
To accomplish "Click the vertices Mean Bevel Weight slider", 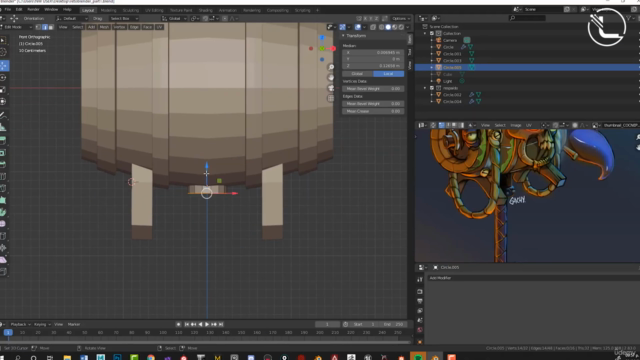I will click(x=373, y=89).
